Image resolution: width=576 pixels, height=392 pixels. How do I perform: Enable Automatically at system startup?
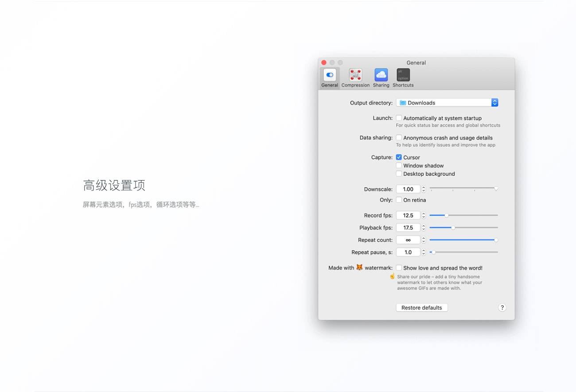pos(399,118)
